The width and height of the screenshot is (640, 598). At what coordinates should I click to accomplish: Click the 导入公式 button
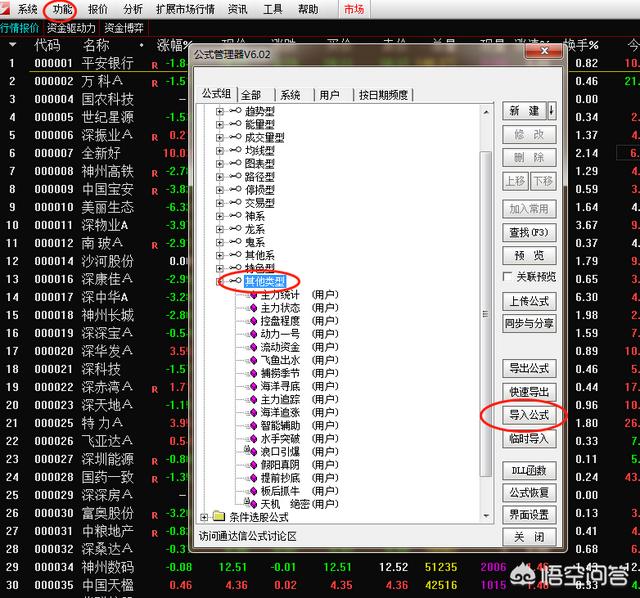(x=530, y=414)
